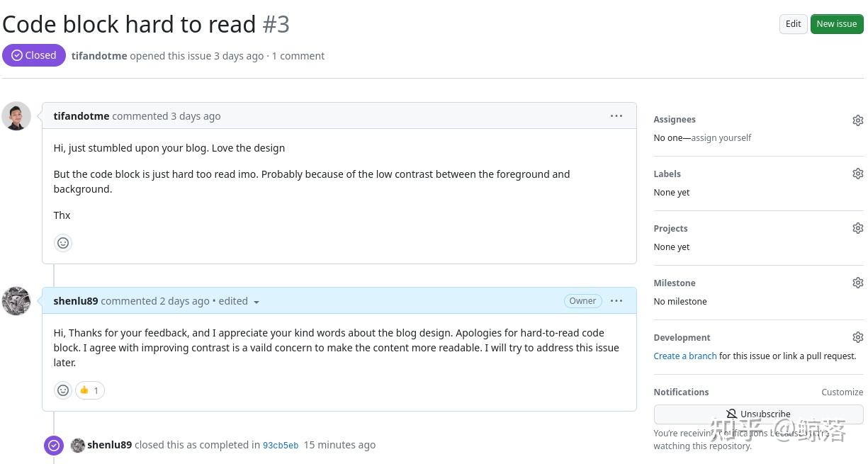
Task: Add a reaction to tifandotme's comment
Action: click(x=63, y=243)
